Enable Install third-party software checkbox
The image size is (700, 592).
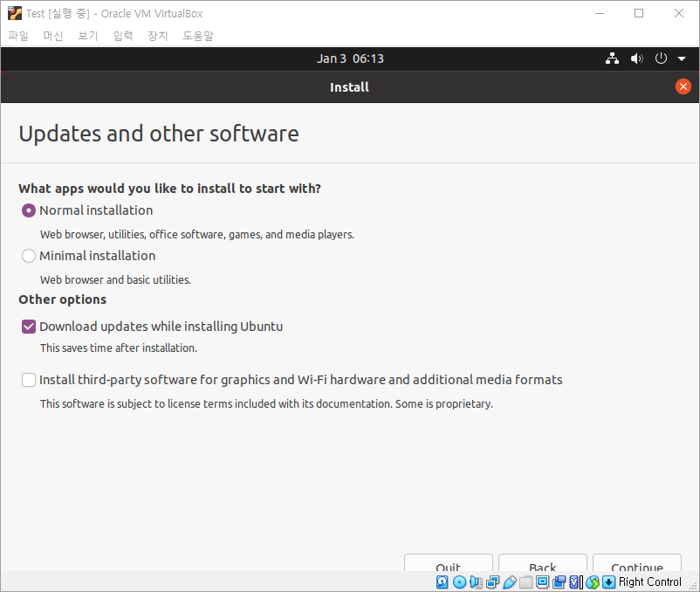pos(29,380)
